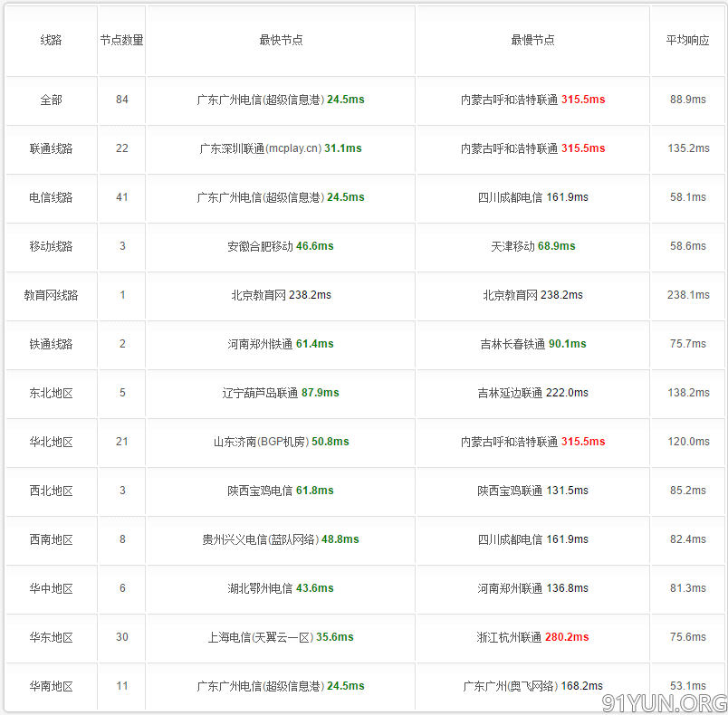The image size is (728, 715).
Task: Click 天津移动 68.9ms cell
Action: pos(533,246)
